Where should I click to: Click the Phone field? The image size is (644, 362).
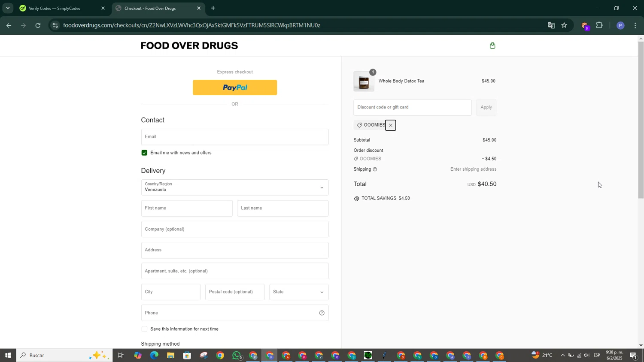tap(234, 313)
